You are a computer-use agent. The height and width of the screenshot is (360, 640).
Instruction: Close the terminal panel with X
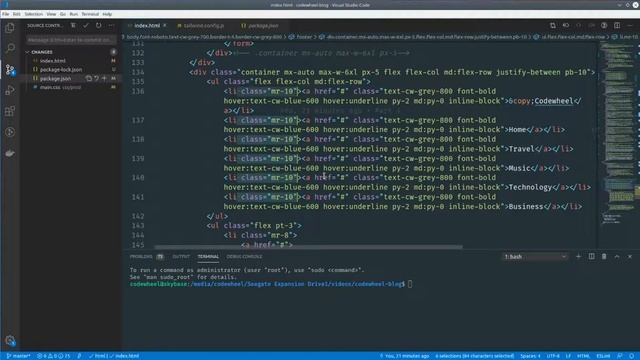630,256
